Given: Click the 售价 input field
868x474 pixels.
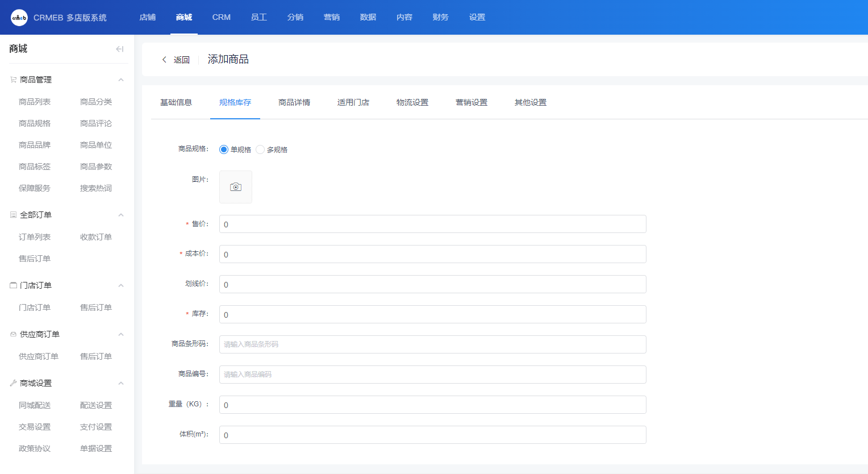Looking at the screenshot, I should pos(433,224).
